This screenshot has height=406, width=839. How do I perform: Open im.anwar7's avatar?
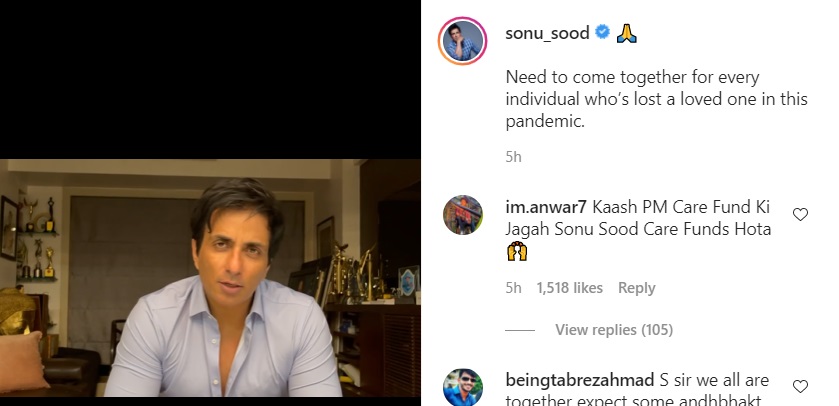coord(463,215)
